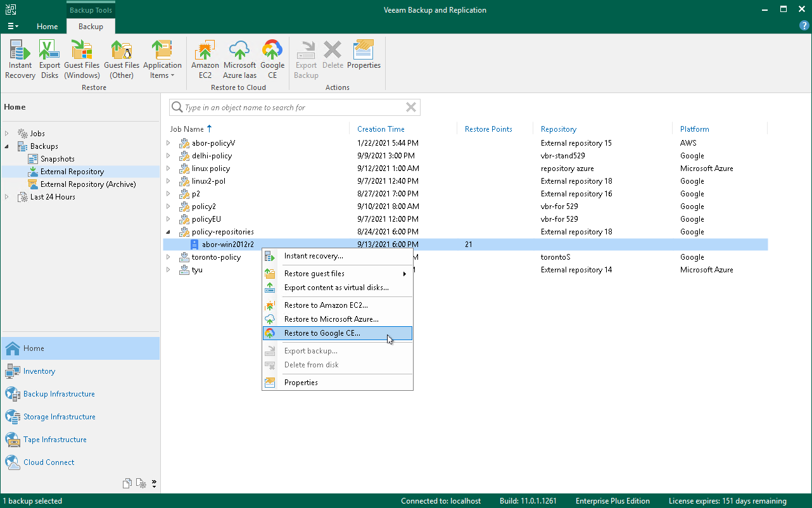Switch to the Home ribbon tab
The image size is (812, 508).
48,27
